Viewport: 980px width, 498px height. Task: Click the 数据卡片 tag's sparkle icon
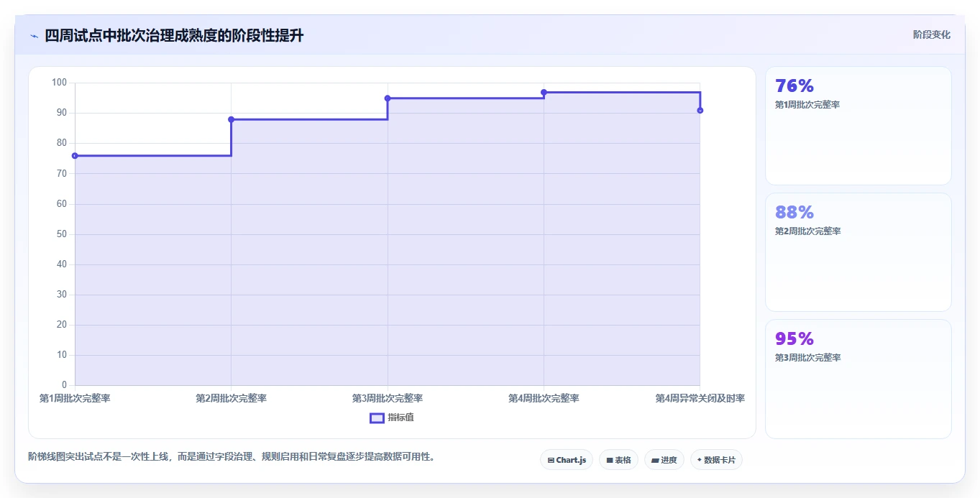coord(700,460)
